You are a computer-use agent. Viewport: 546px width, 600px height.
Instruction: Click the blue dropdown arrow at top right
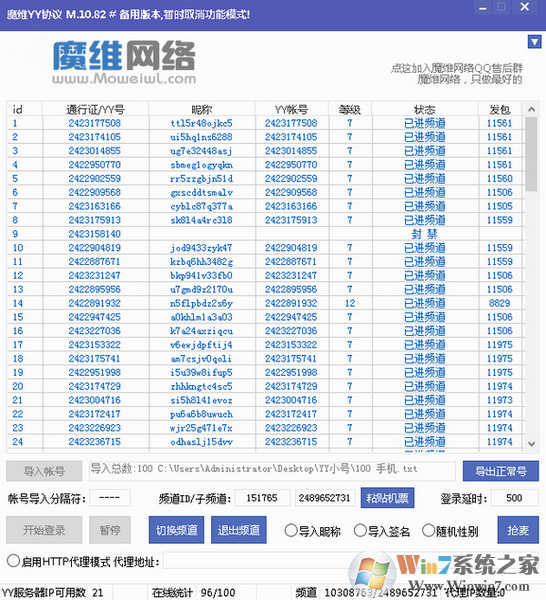pos(534,41)
